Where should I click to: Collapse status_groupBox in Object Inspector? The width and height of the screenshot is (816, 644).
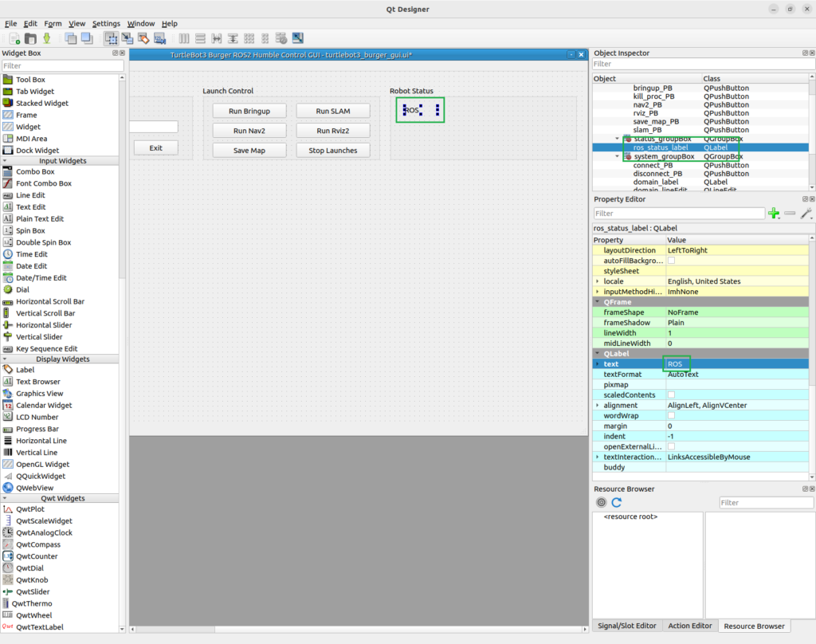(618, 139)
